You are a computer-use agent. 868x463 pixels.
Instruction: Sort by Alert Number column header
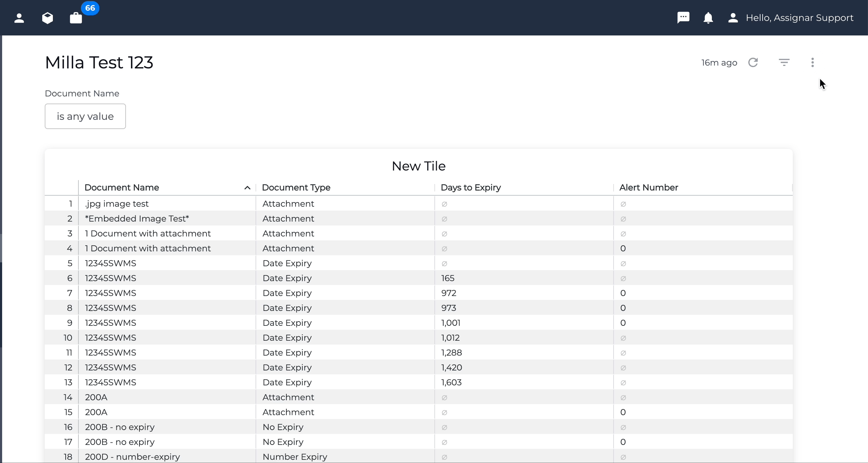click(648, 187)
